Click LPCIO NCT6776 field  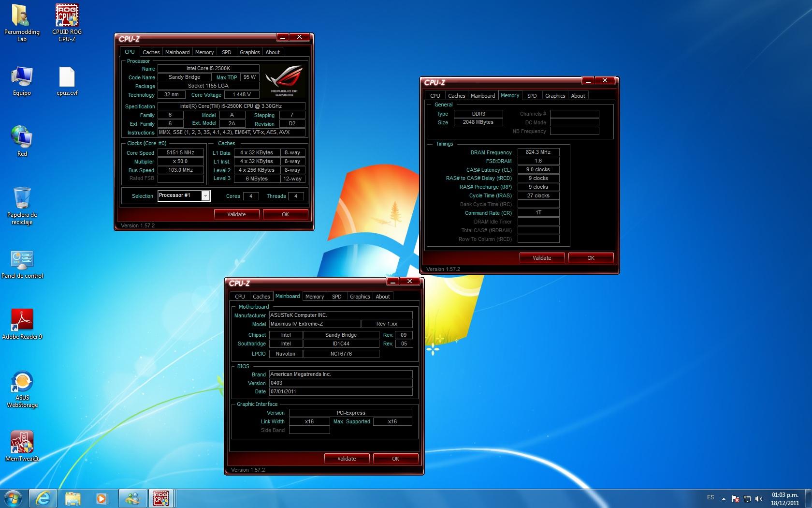coord(341,354)
